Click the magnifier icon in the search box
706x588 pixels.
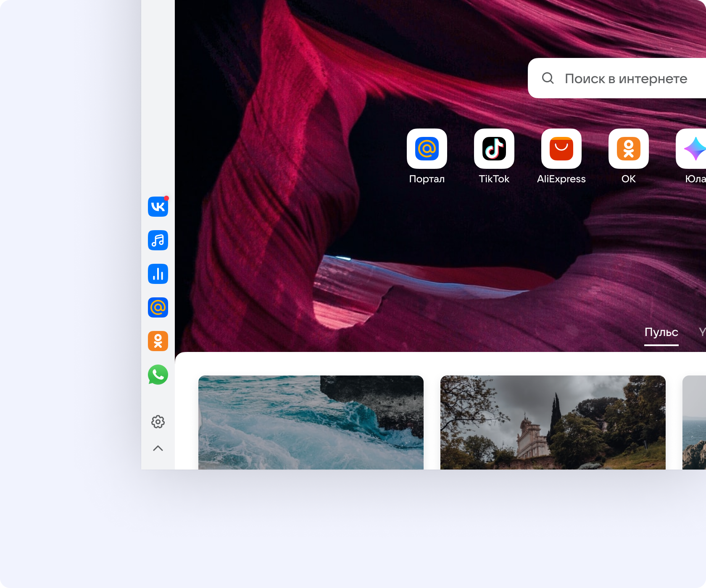click(x=548, y=78)
